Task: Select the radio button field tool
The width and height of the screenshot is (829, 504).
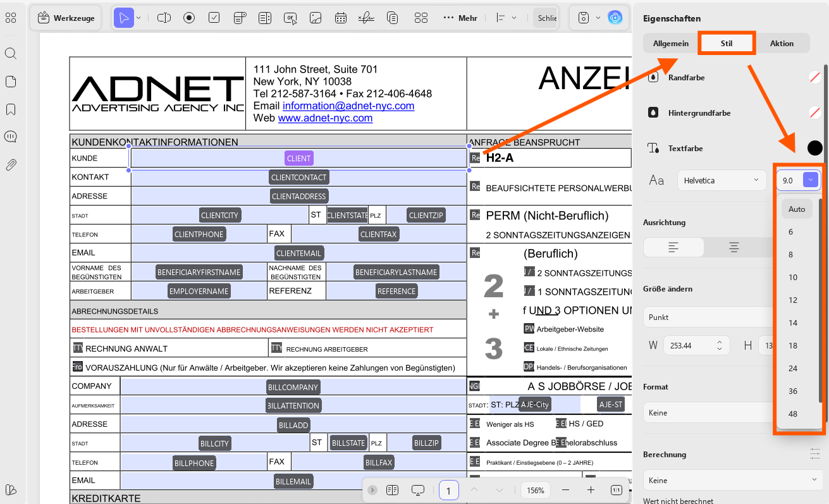Action: [x=189, y=18]
